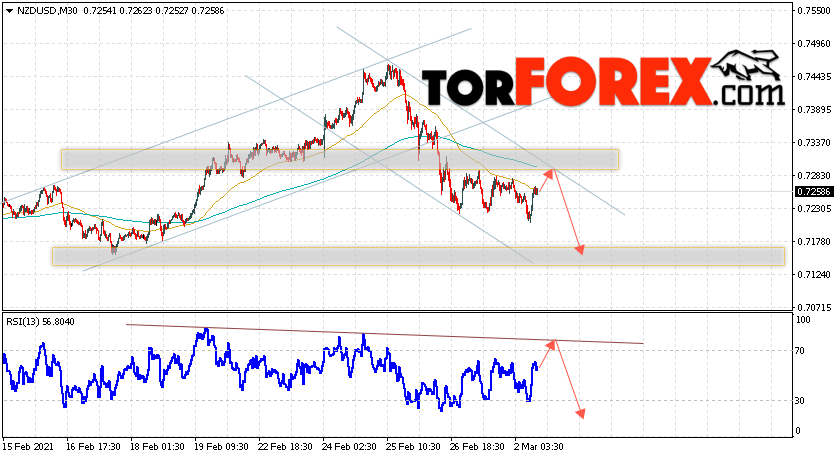The height and width of the screenshot is (458, 838).
Task: Open the NZDUSD chart dropdown triangle
Action: tap(10, 11)
